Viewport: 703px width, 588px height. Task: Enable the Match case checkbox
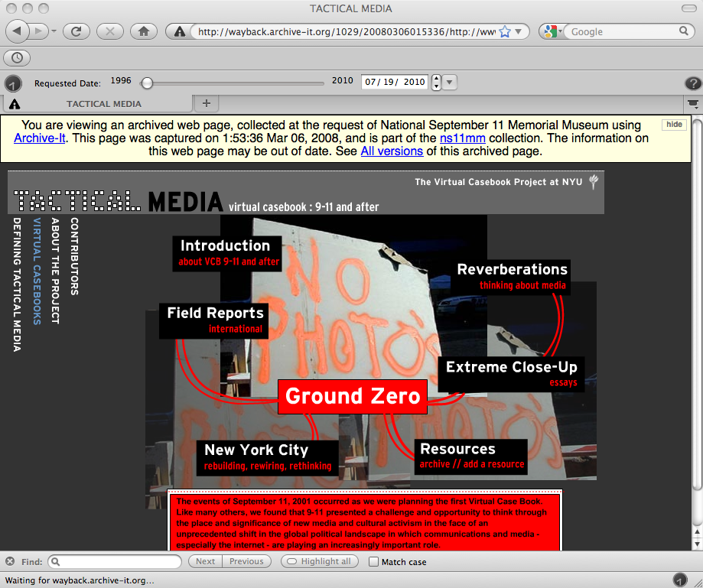pos(373,561)
